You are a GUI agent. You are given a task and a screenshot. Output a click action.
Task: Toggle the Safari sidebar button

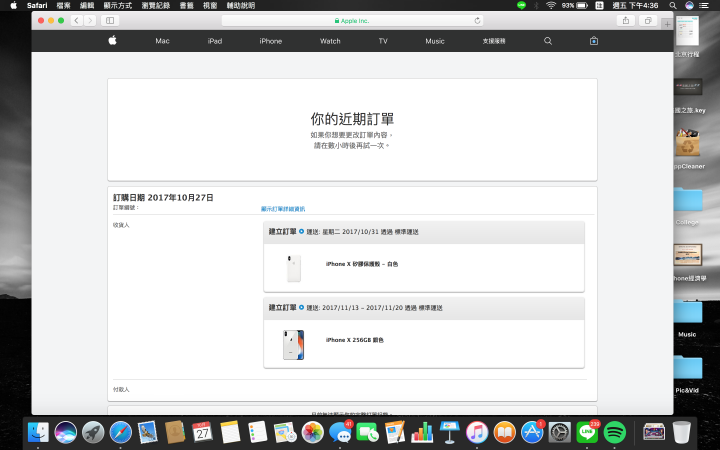point(110,20)
